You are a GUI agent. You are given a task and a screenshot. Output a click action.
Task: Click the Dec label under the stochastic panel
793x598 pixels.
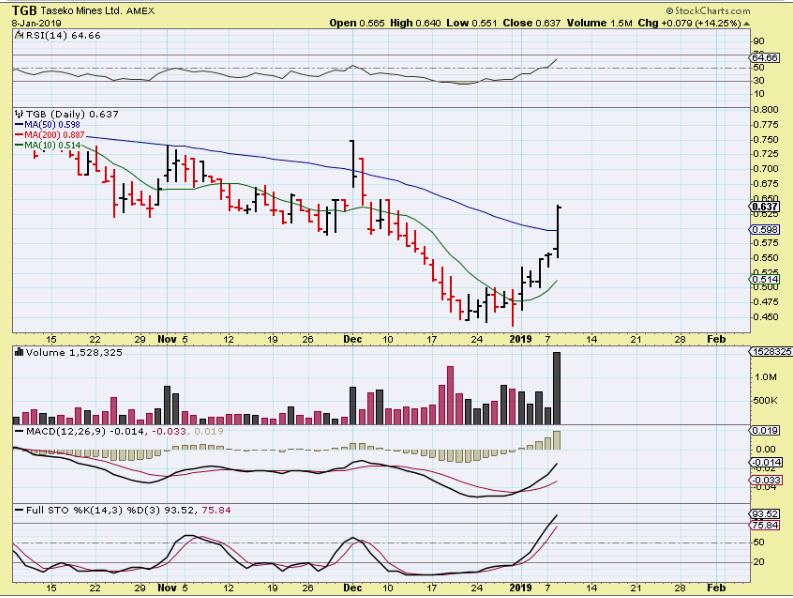pyautogui.click(x=353, y=588)
